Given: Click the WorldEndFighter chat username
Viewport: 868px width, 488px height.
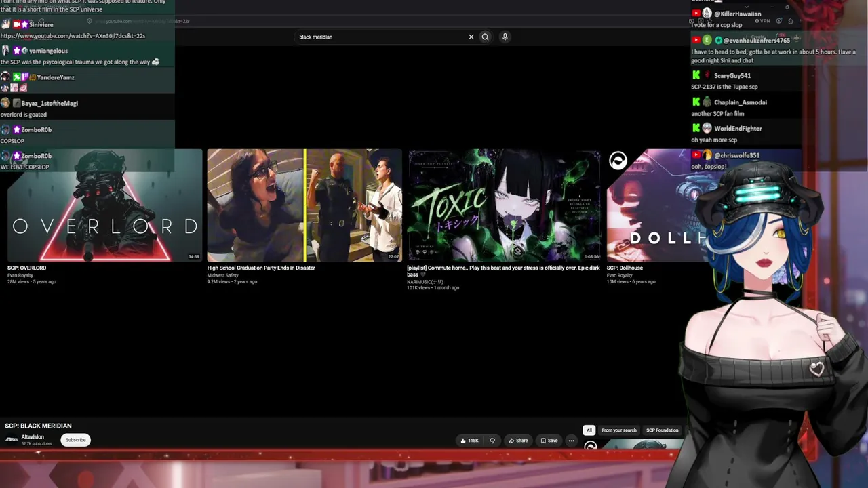Looking at the screenshot, I should tap(738, 129).
